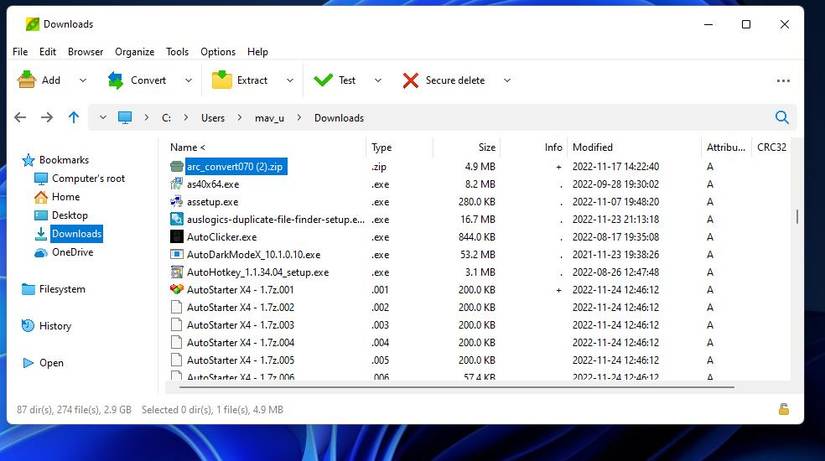Go forward with the right arrow
Screen dimensions: 825x461
click(47, 117)
